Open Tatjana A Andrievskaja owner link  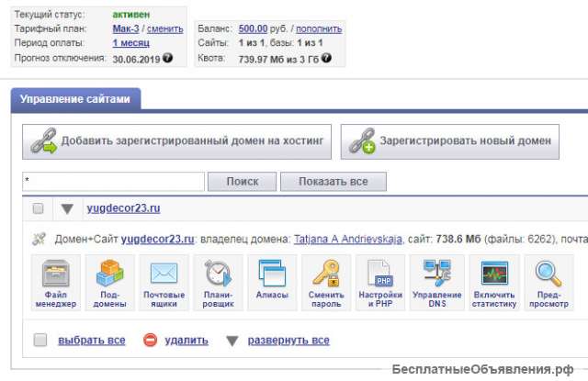[348, 239]
